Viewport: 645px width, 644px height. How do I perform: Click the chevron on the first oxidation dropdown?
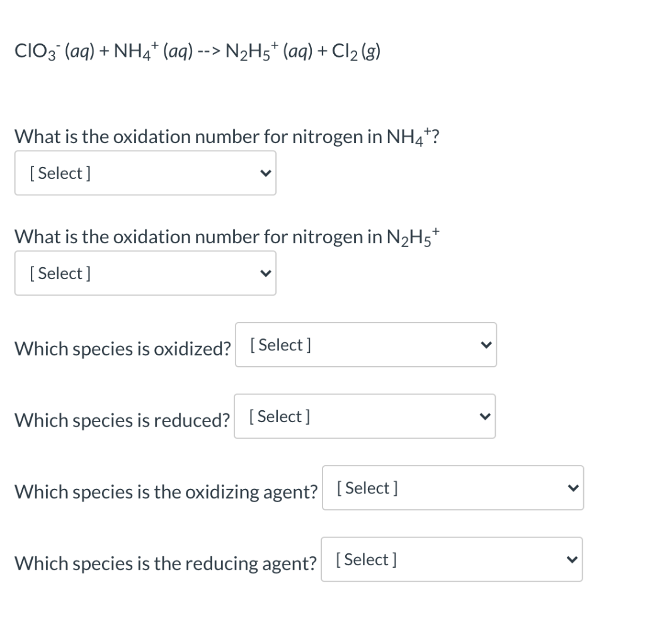coord(265,173)
